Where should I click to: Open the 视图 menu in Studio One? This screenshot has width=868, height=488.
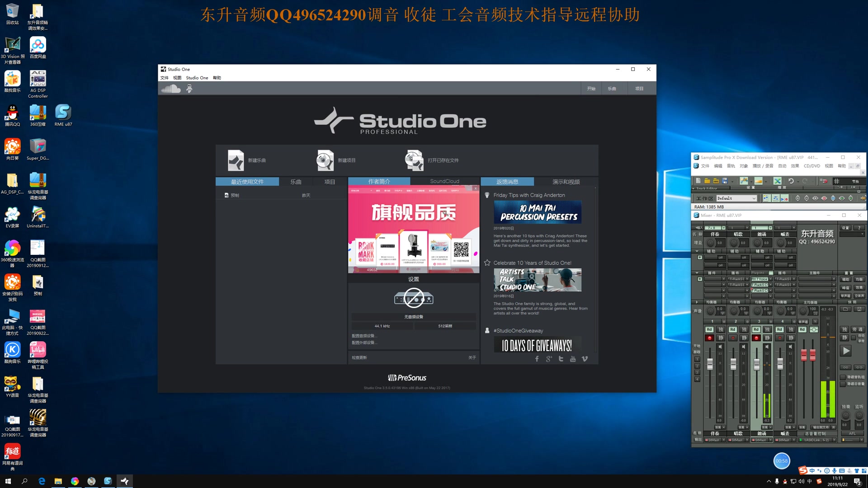click(x=177, y=78)
